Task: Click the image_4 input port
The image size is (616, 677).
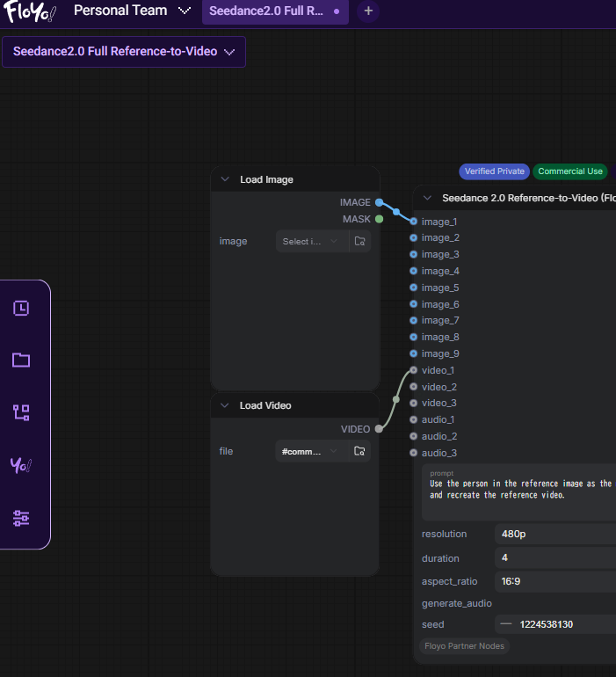Action: pyautogui.click(x=414, y=271)
